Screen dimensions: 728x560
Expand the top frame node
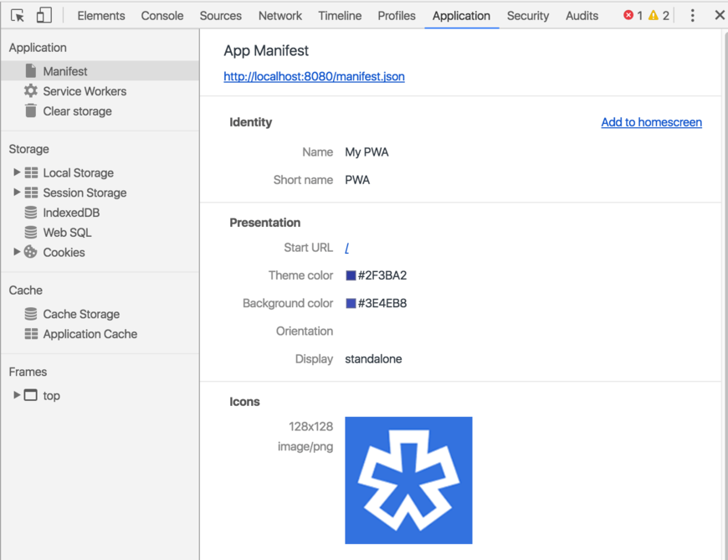pos(17,395)
